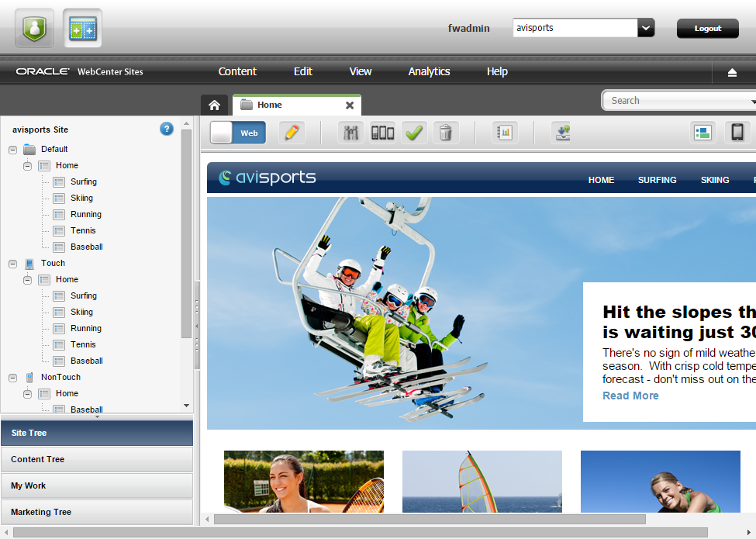Select Running under Default Home

(x=86, y=215)
